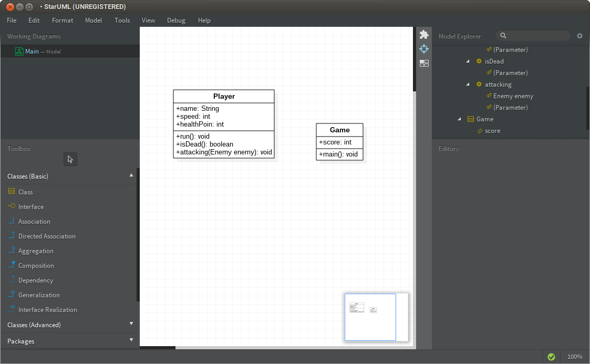Open Model Explorer settings gear
The width and height of the screenshot is (590, 364).
tap(579, 36)
